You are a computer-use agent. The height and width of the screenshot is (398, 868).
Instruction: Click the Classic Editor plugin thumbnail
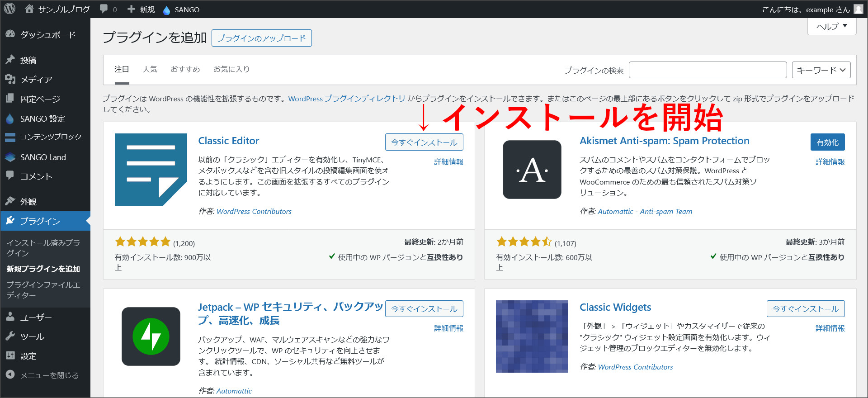[151, 170]
